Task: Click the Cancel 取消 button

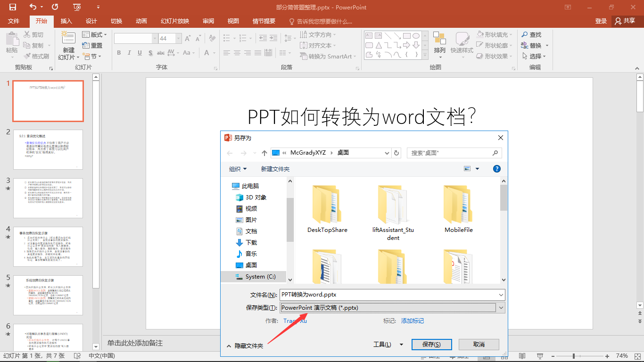Action: tap(479, 345)
